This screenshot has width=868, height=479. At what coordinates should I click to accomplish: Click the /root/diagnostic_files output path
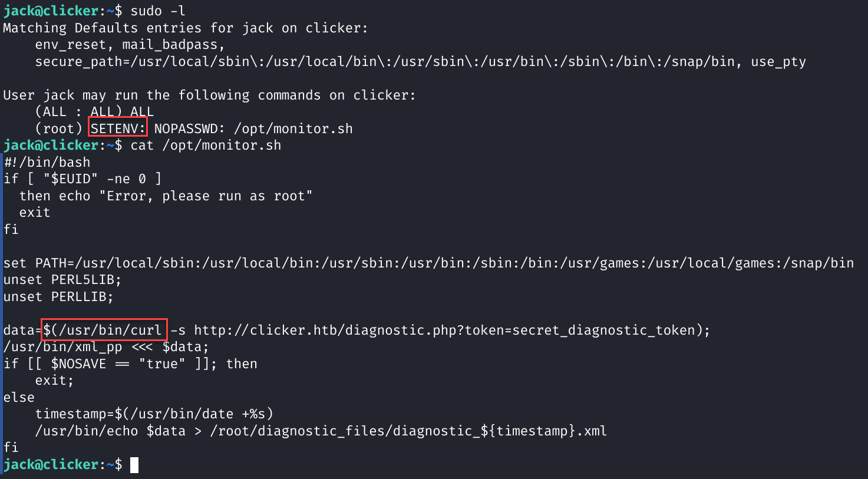click(408, 431)
